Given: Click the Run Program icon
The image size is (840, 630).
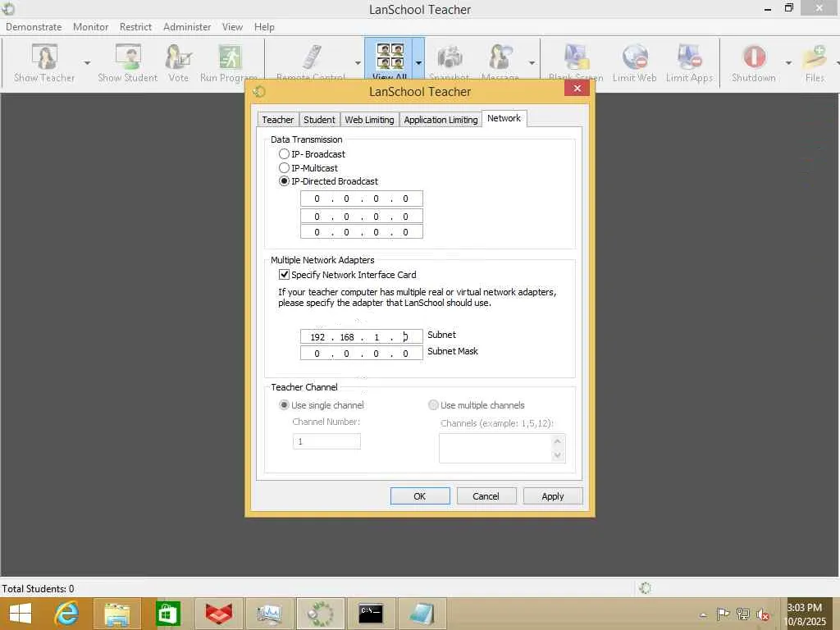Looking at the screenshot, I should (231, 57).
